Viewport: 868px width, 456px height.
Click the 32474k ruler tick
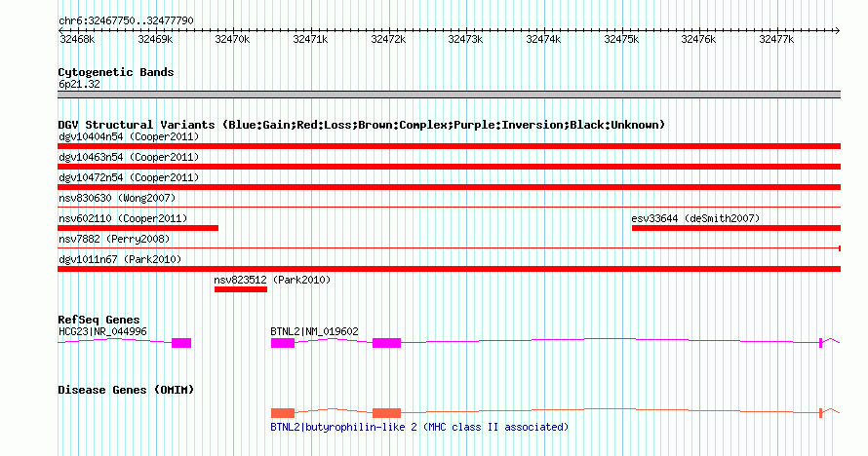click(543, 39)
